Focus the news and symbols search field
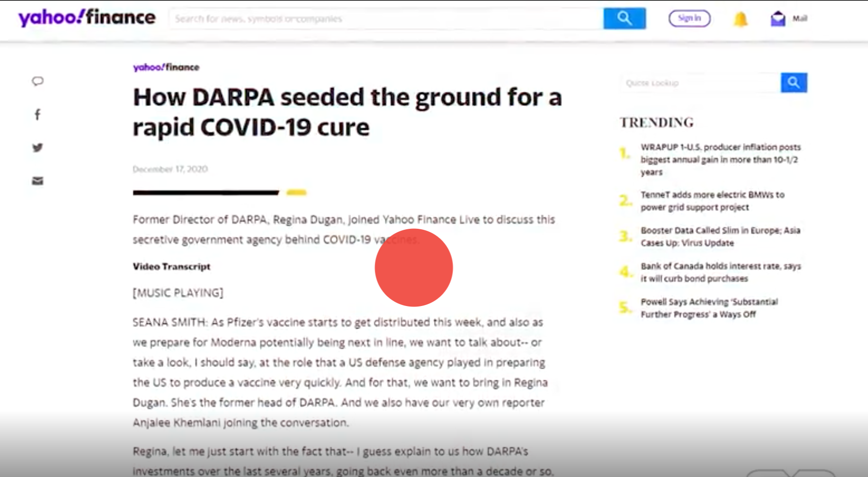The image size is (868, 477). tap(386, 18)
